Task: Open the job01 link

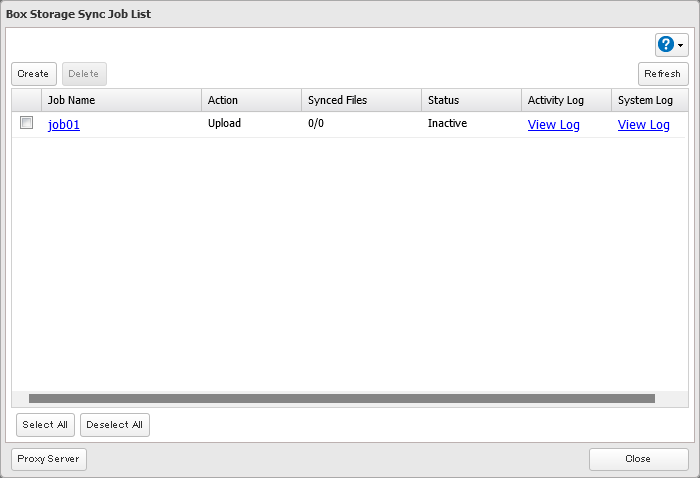Action: click(x=64, y=125)
